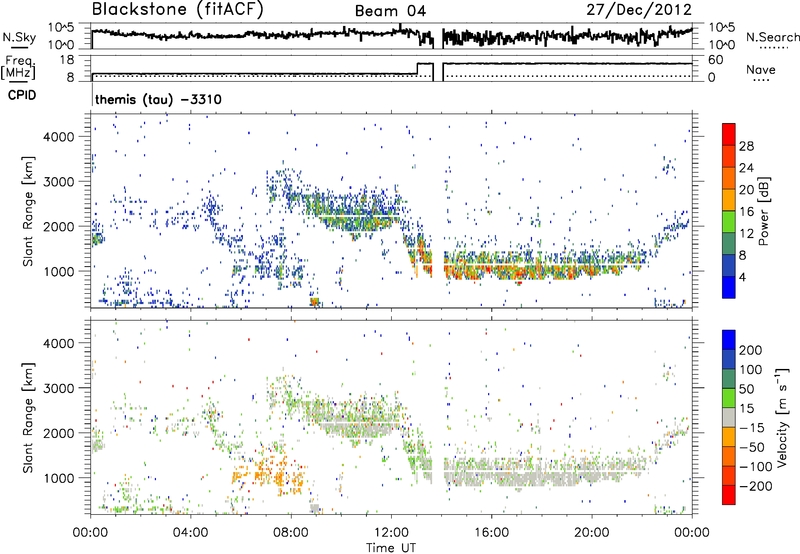This screenshot has height=554, width=800.
Task: Select the '-200' Velocity colorbar tick label
Action: [x=755, y=486]
